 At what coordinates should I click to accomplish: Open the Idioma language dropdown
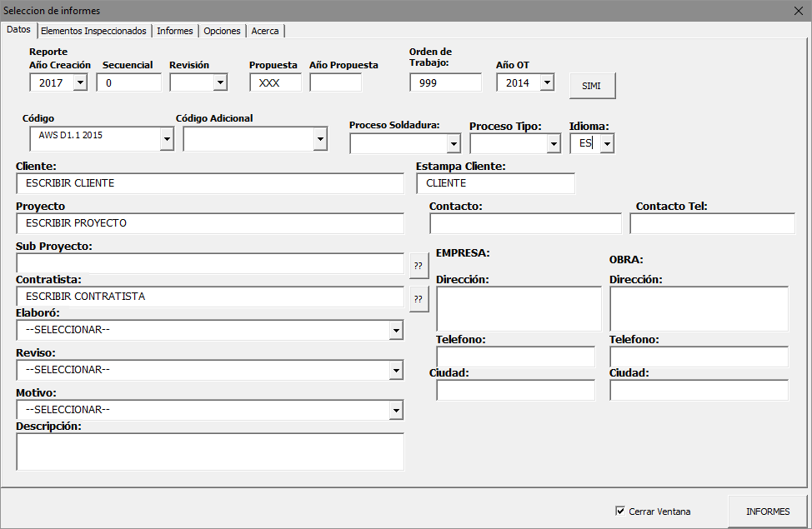pyautogui.click(x=607, y=144)
